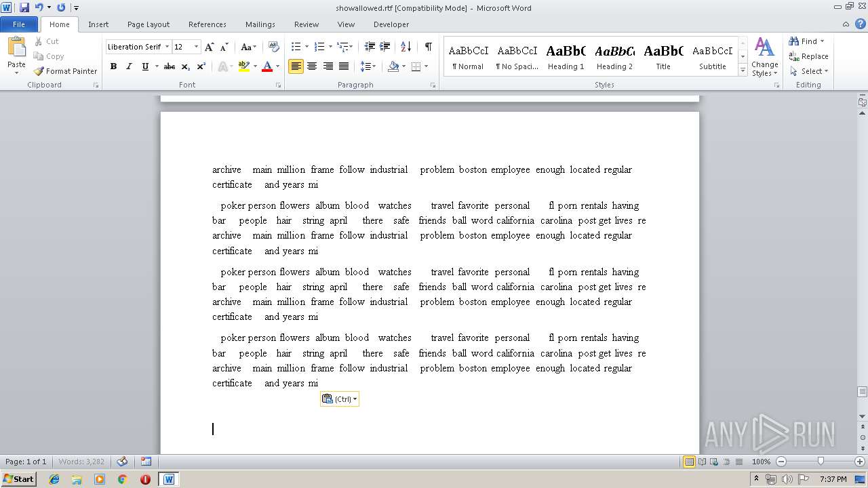Shrink font size with the smaller A icon

point(224,47)
